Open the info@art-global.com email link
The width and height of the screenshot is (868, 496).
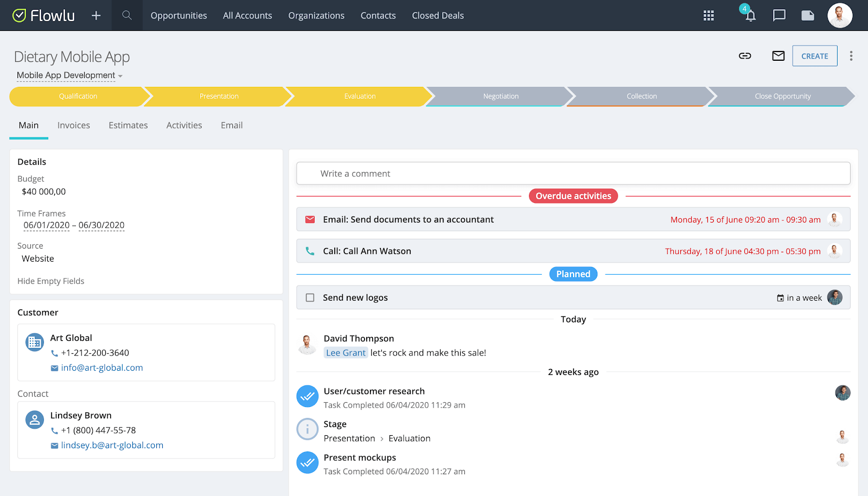tap(102, 368)
